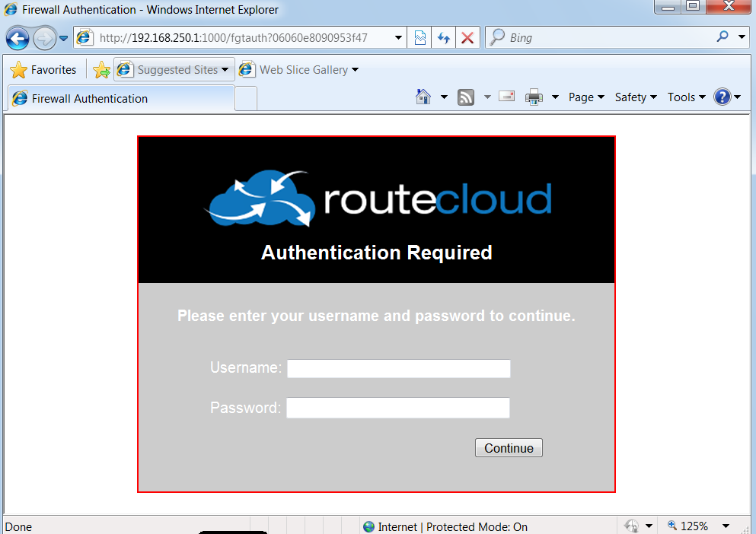The image size is (756, 534).
Task: Click the status bar security shield icon
Action: [632, 526]
